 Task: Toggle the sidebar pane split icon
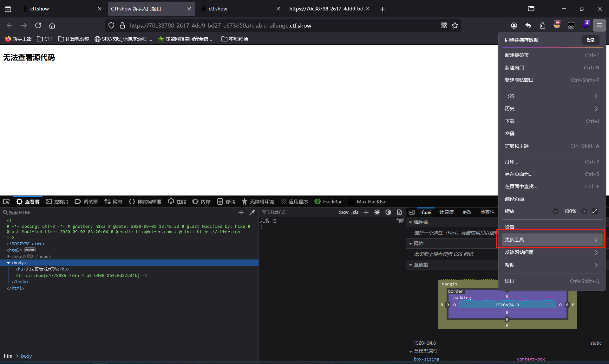pyautogui.click(x=412, y=212)
